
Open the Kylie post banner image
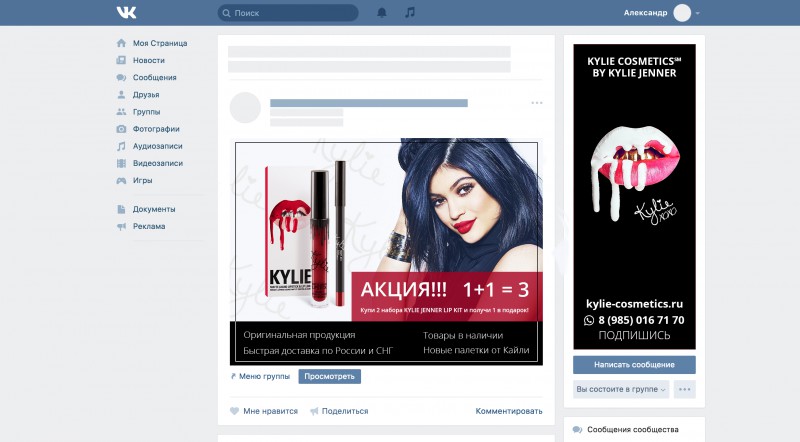(386, 252)
